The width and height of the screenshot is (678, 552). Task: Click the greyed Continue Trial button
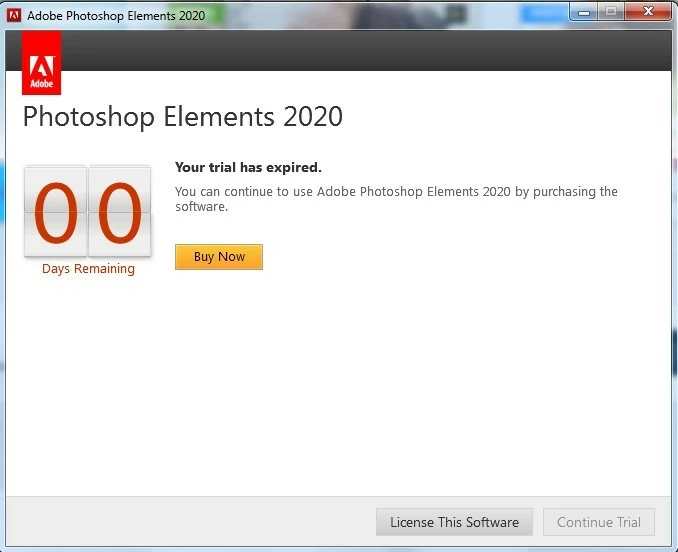pos(599,522)
